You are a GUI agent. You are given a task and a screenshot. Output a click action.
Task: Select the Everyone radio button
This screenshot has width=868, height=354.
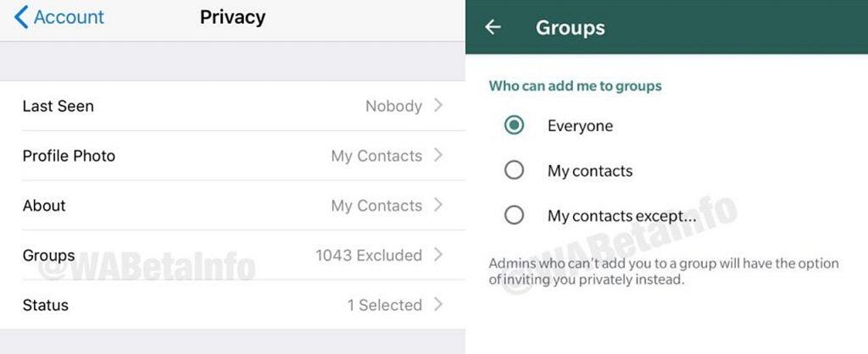coord(514,125)
